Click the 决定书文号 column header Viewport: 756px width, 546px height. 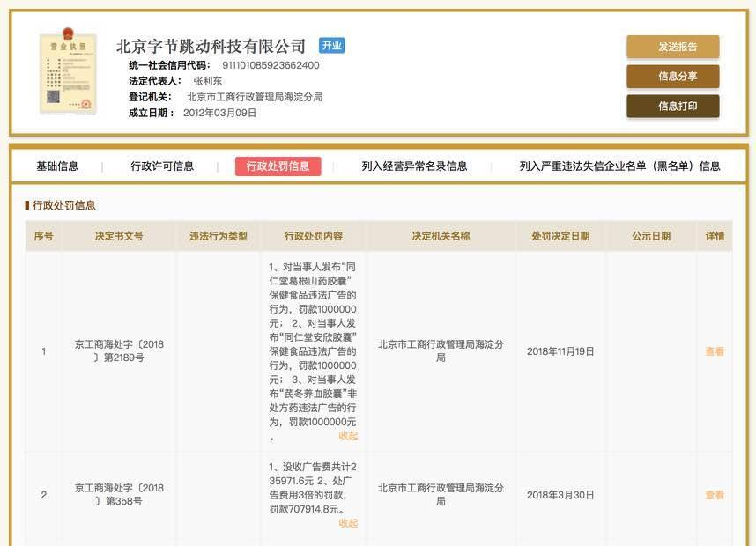pyautogui.click(x=119, y=236)
